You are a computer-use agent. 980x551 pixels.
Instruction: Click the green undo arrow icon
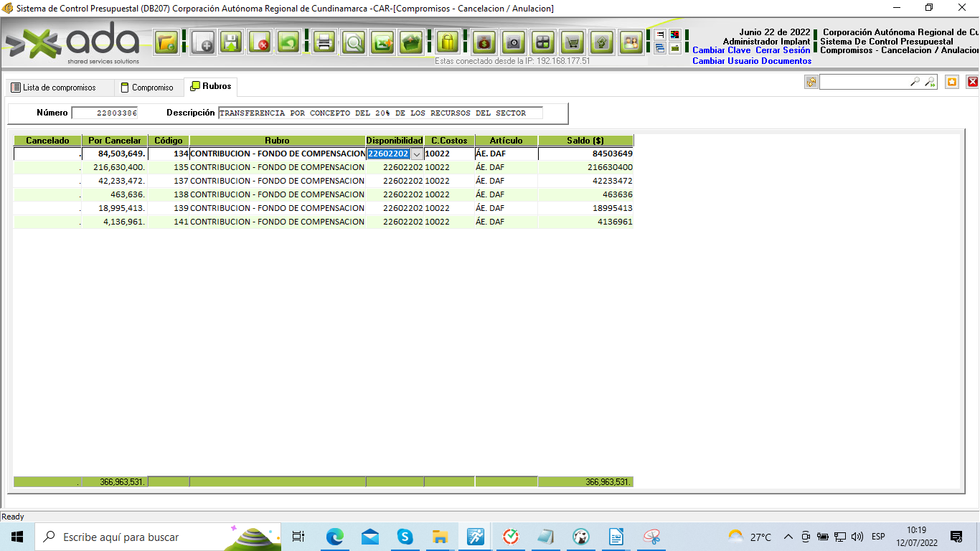288,42
